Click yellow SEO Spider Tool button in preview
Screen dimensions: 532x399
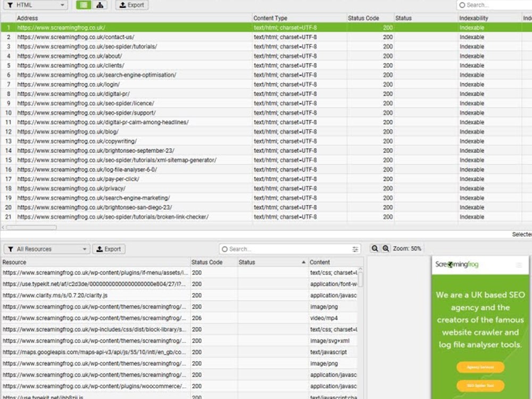tap(480, 385)
